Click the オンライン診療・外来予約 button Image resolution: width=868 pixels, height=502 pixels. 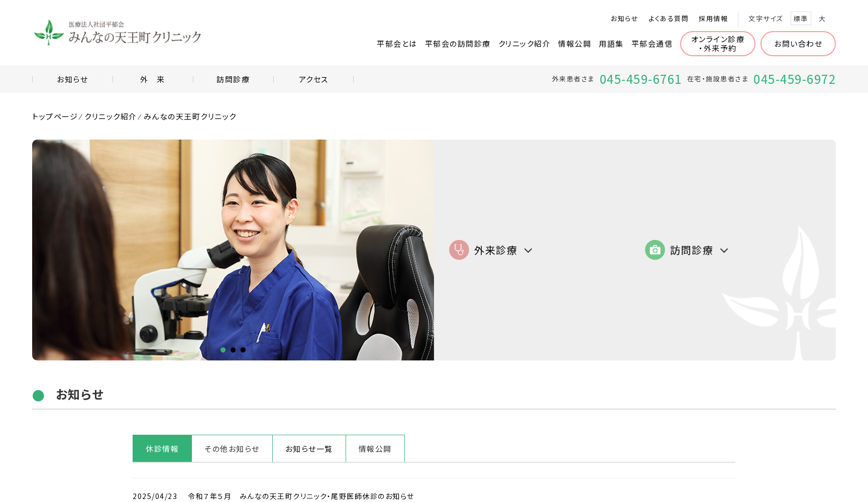tap(717, 44)
